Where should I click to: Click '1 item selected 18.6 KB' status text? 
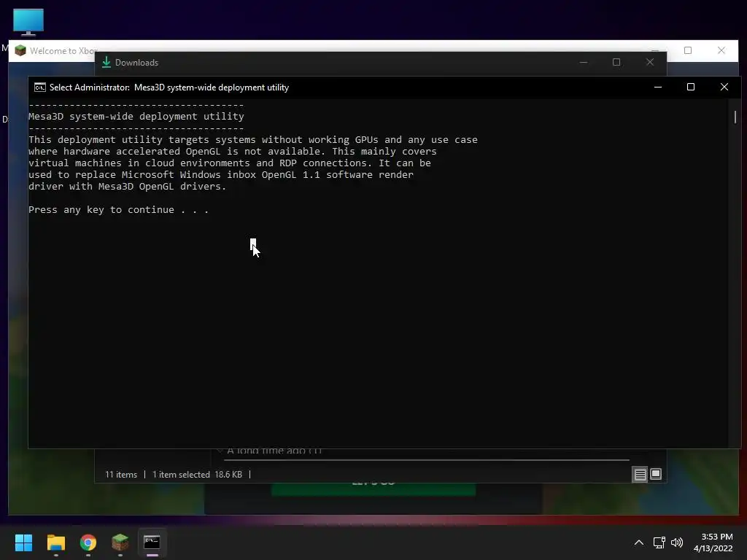point(197,475)
